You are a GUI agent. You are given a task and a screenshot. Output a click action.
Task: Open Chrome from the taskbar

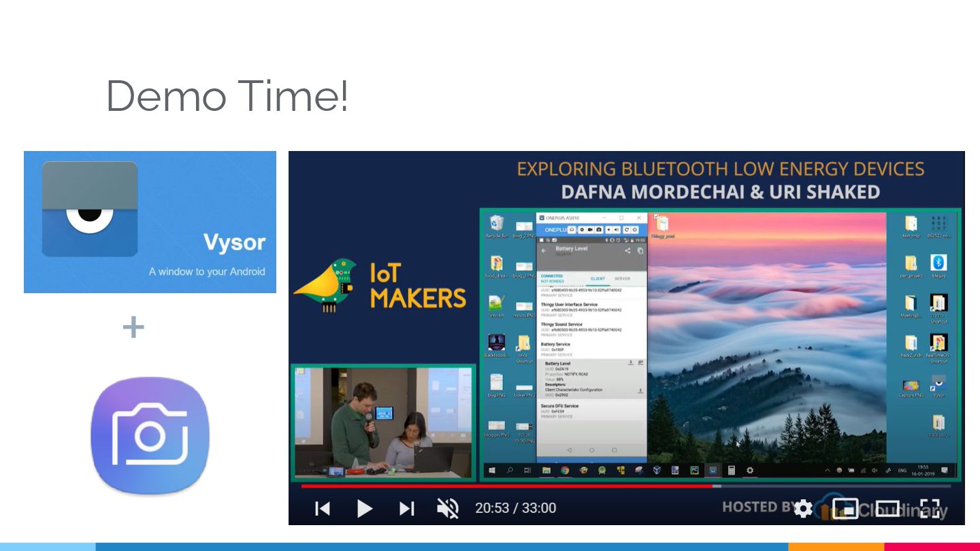tap(565, 470)
